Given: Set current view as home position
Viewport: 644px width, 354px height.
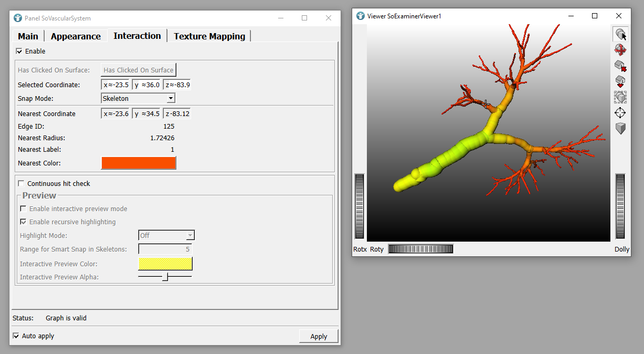Looking at the screenshot, I should [620, 82].
